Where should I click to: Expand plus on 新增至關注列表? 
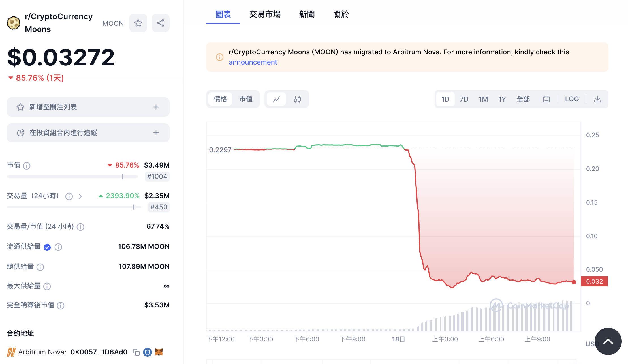(x=156, y=107)
